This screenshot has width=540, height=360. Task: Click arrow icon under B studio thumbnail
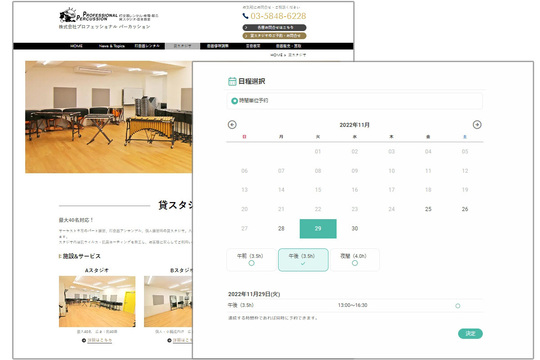pos(169,340)
